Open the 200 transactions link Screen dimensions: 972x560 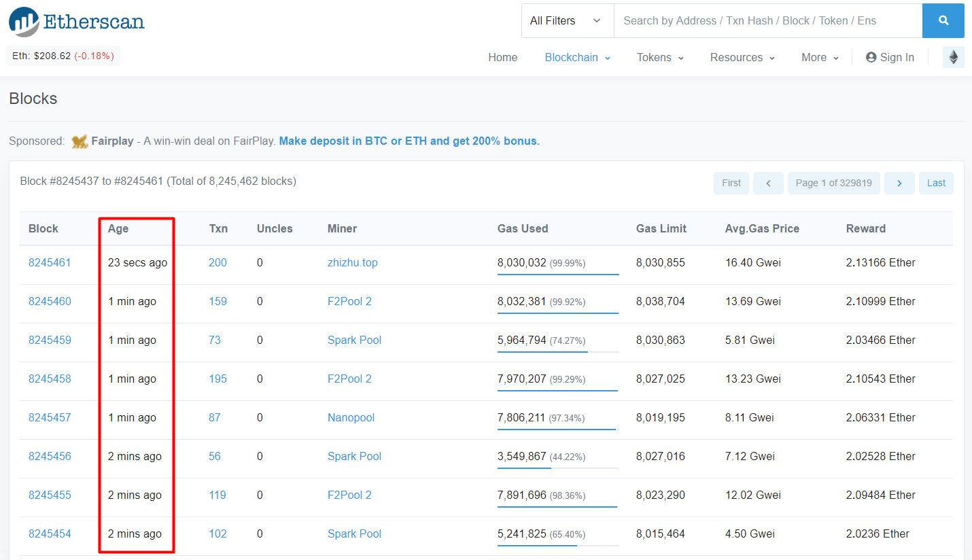click(x=218, y=262)
